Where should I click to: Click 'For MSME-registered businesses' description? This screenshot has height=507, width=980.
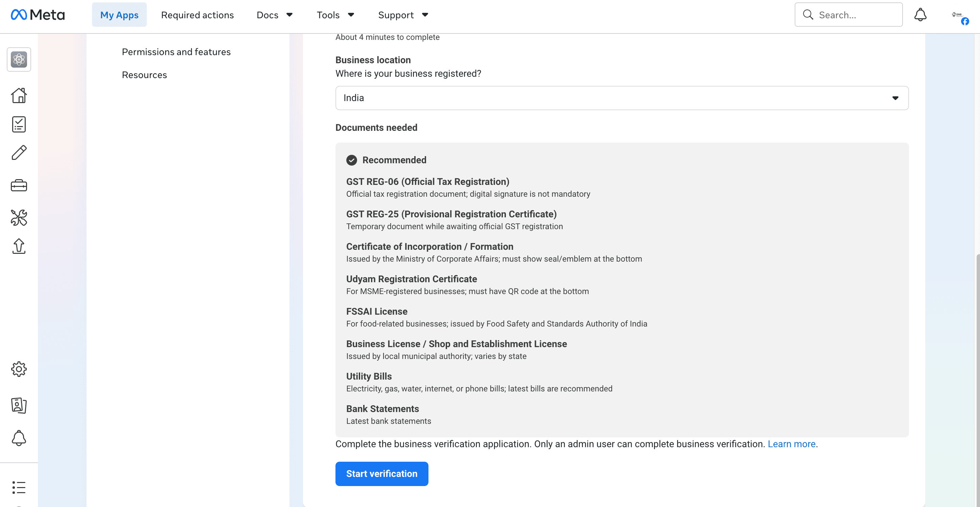coord(468,291)
